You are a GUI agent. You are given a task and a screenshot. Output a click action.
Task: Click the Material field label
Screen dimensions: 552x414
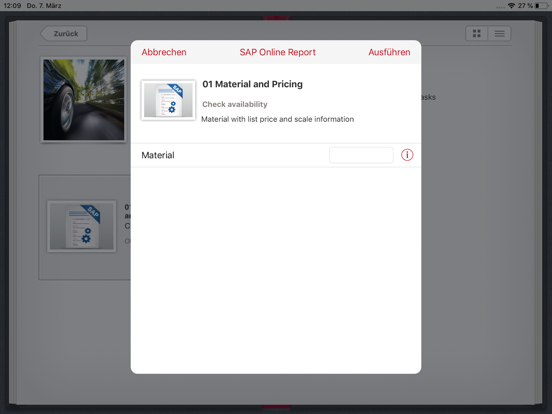158,155
